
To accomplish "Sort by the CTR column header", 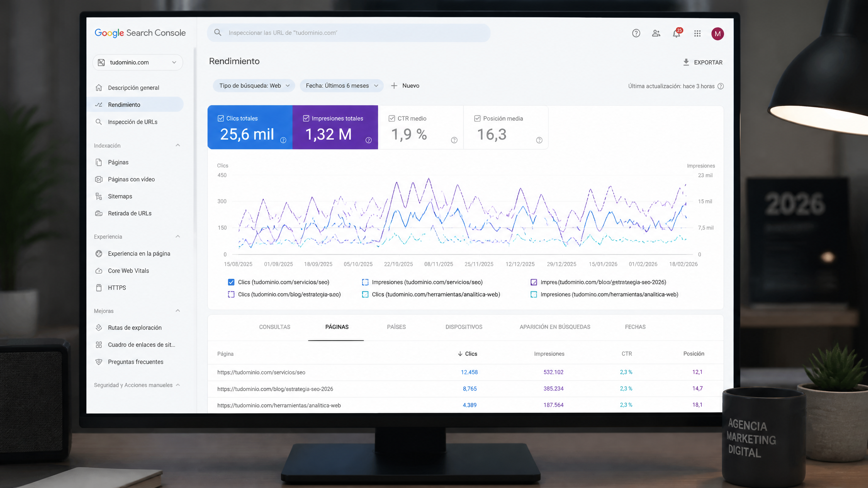I will coord(627,354).
